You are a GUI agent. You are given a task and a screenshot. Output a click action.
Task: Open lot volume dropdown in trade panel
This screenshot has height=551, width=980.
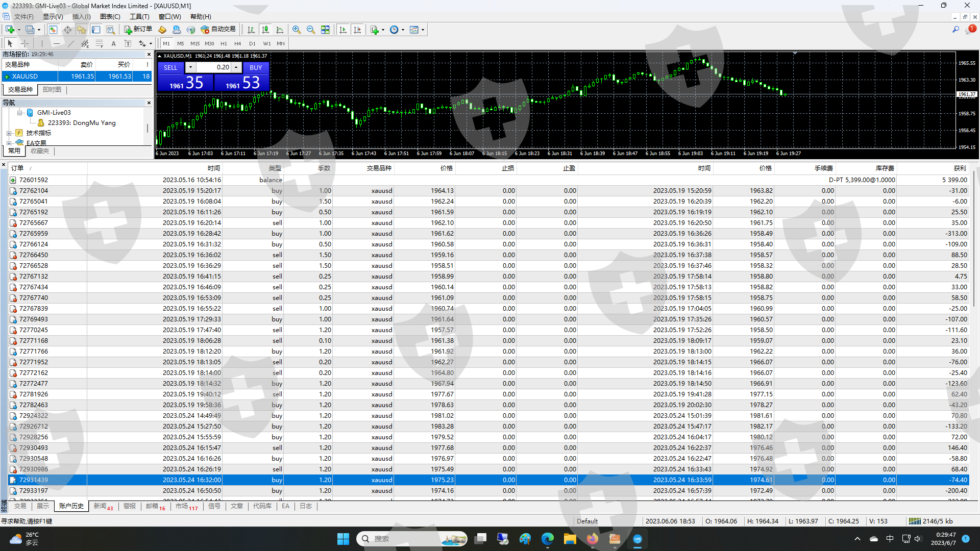pyautogui.click(x=190, y=67)
